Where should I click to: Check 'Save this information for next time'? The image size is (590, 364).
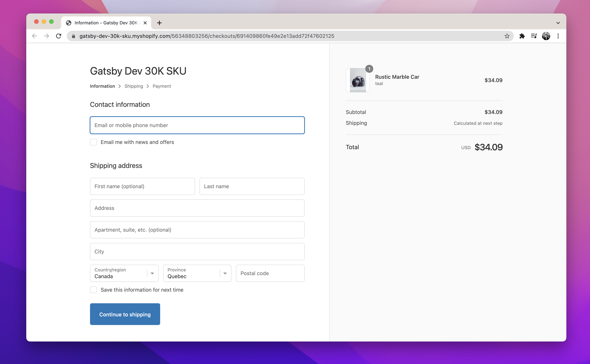[93, 290]
